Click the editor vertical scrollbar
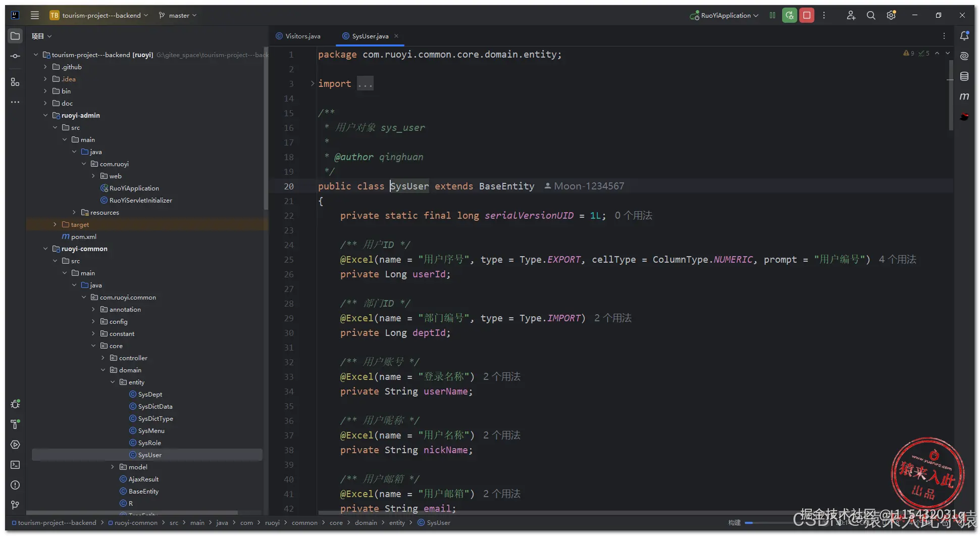This screenshot has height=536, width=980. 951,96
